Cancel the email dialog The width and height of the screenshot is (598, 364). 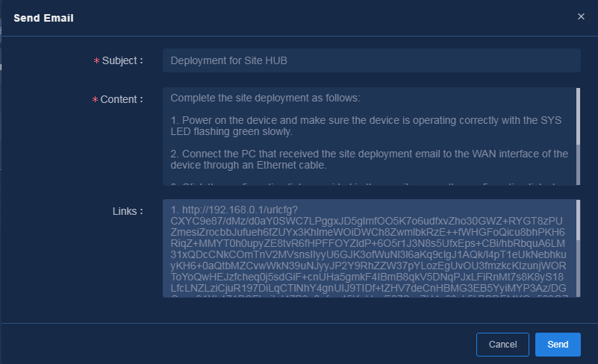(502, 344)
